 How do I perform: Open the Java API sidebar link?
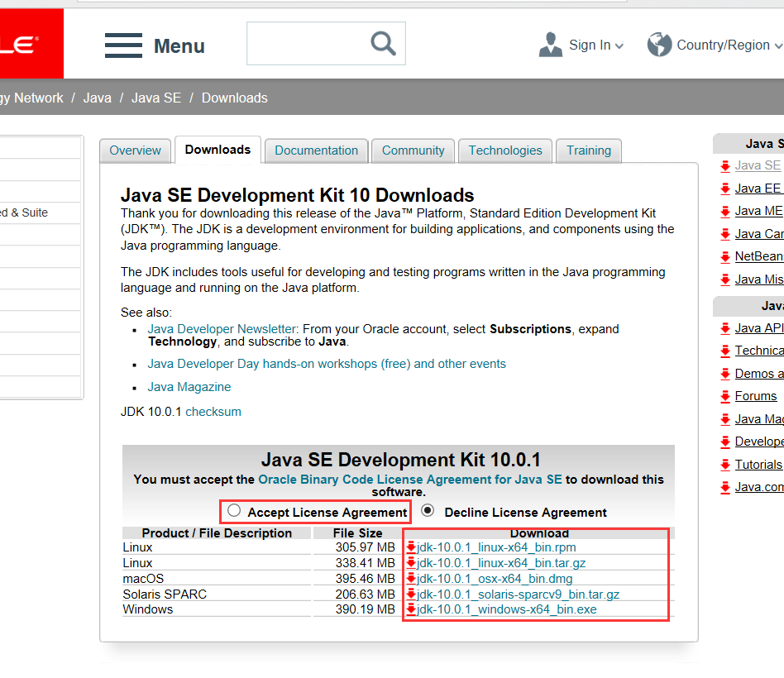pyautogui.click(x=759, y=328)
